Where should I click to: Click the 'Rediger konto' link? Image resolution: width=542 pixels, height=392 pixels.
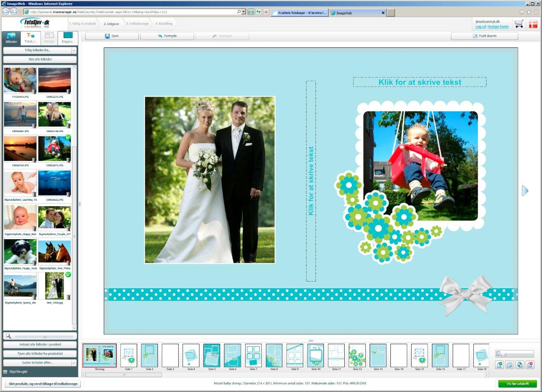[498, 27]
